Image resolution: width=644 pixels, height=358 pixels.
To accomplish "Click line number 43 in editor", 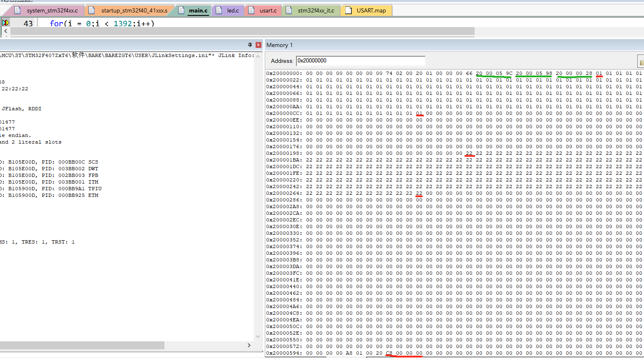I will (28, 23).
